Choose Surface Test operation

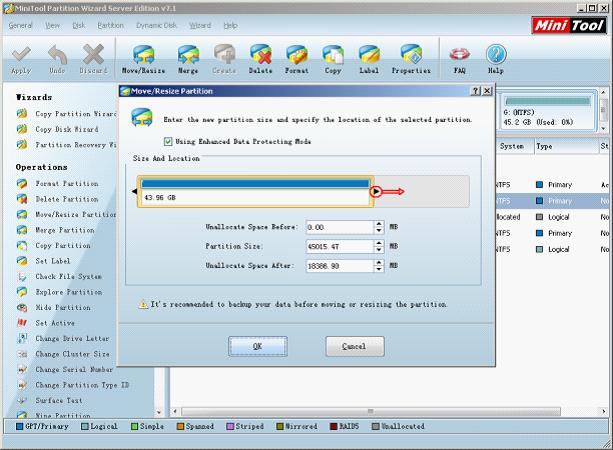tap(50, 400)
